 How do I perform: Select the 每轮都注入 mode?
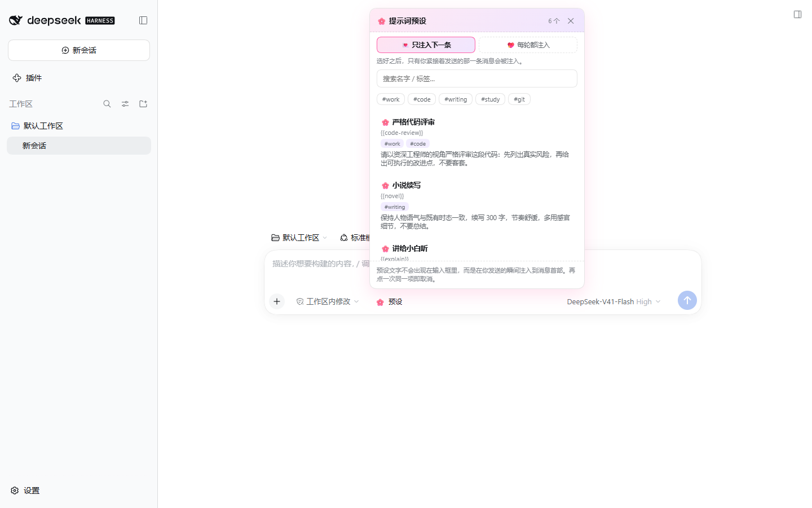tap(528, 45)
